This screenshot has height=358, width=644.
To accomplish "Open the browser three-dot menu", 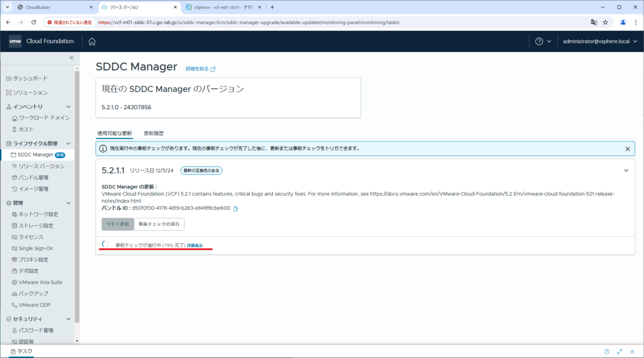I will [635, 23].
